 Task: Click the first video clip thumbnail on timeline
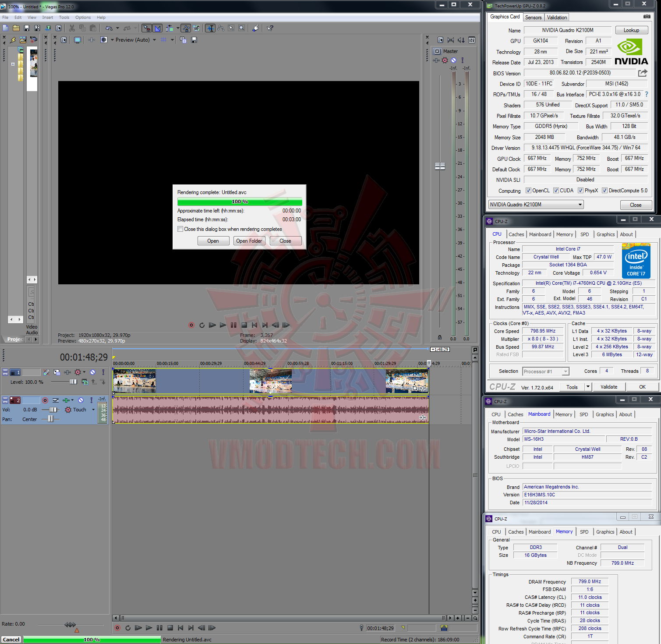coord(134,381)
